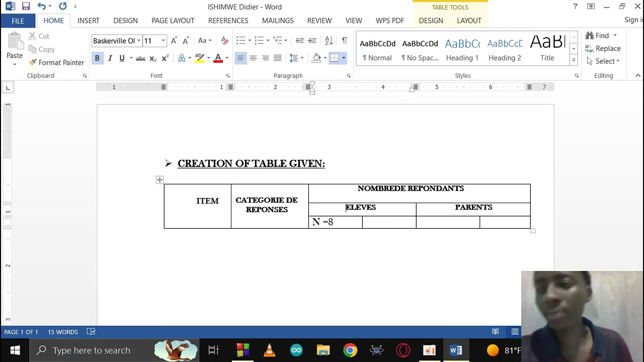
Task: Switch to Read Mode view in status bar
Action: click(x=496, y=332)
